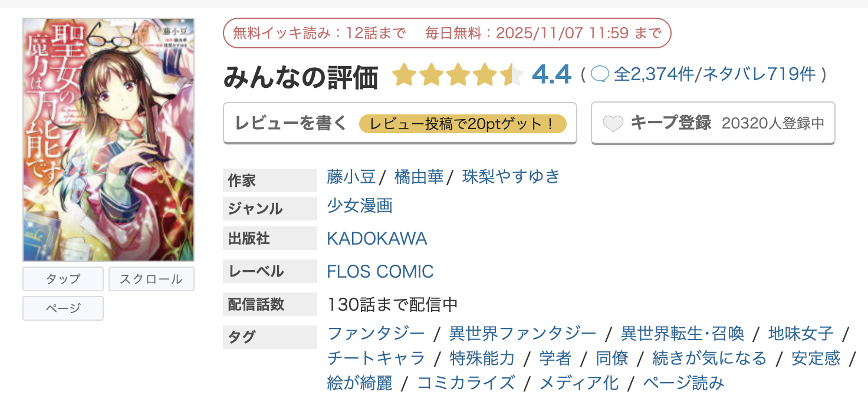
Task: Open the FLOS COMIC label link
Action: pyautogui.click(x=380, y=271)
